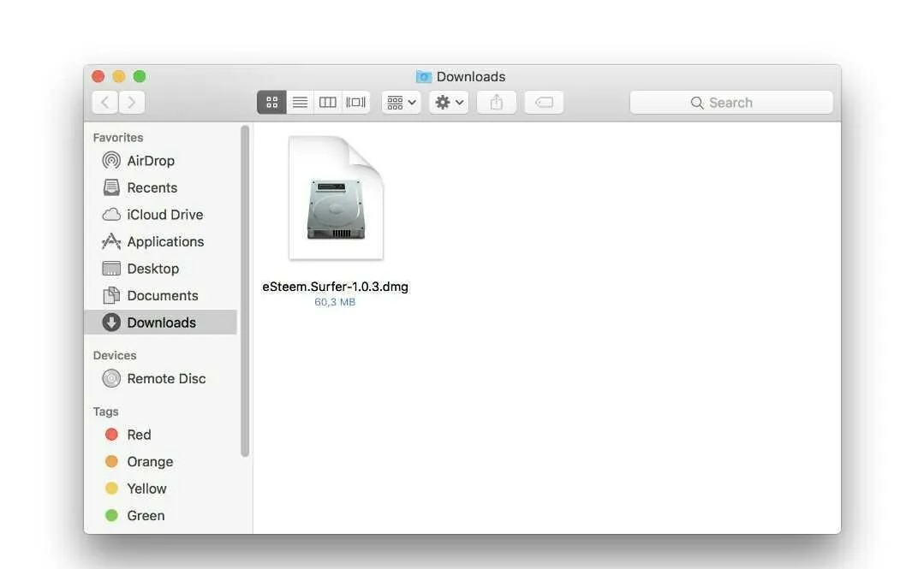Click the AirDrop sidebar icon
924x569 pixels.
pyautogui.click(x=110, y=160)
